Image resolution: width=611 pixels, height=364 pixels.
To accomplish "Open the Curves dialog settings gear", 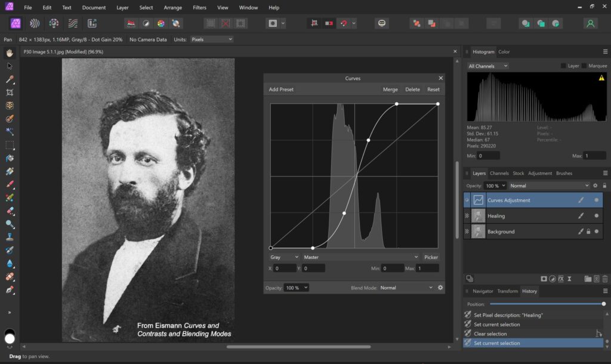I will (440, 288).
